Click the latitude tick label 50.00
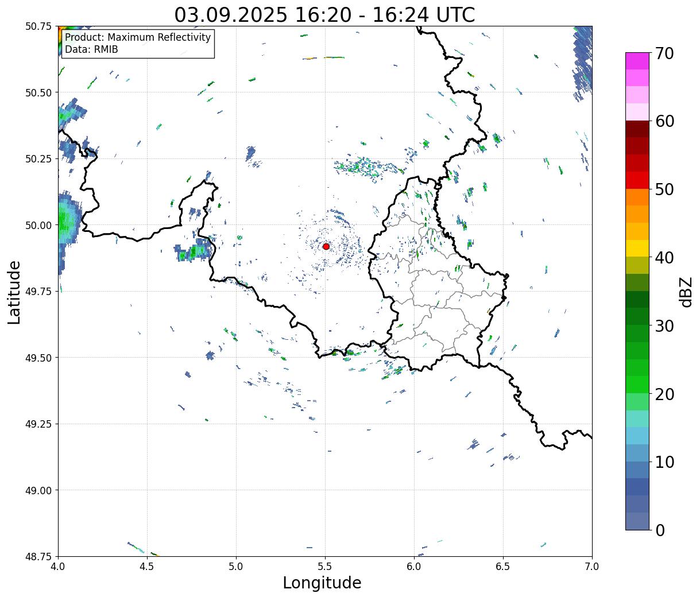700x597 pixels. tap(38, 225)
